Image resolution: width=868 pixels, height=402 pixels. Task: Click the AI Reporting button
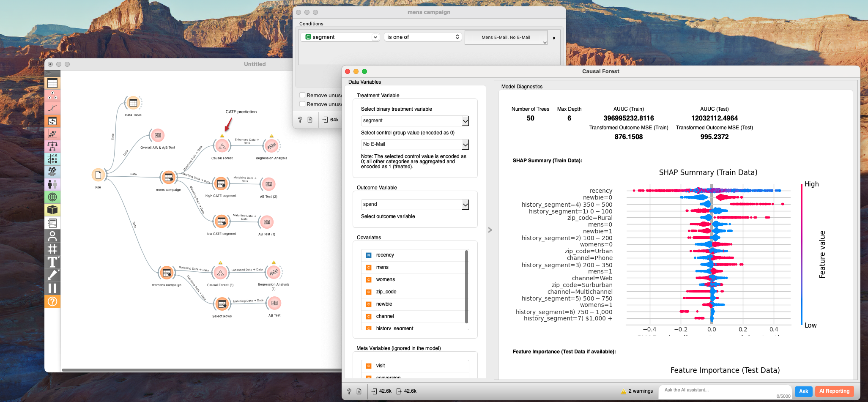tap(834, 391)
